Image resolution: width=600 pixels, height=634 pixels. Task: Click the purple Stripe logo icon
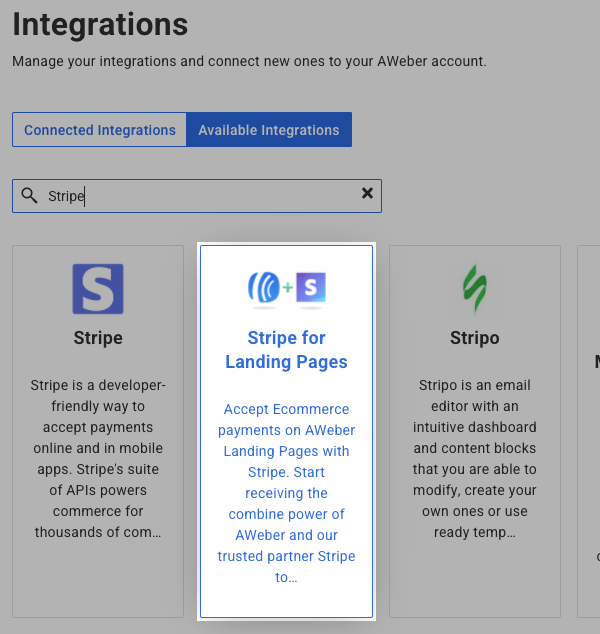click(x=98, y=289)
